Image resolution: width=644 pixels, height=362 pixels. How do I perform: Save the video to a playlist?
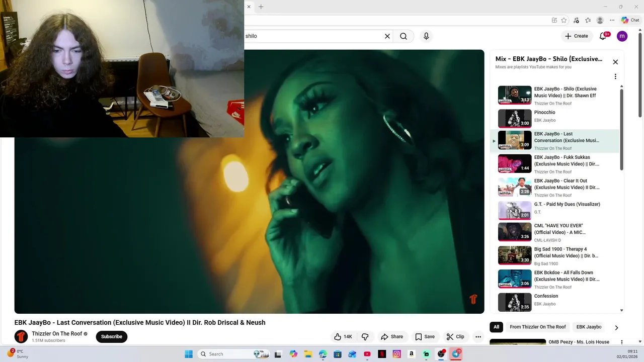click(425, 337)
